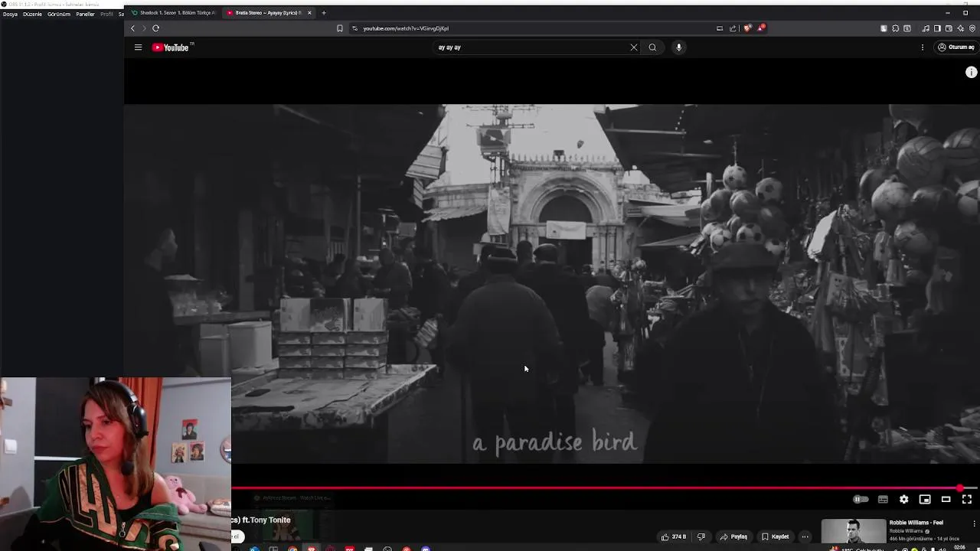Open OBS Görünüm menu
Screen dimensions: 980x551
[x=59, y=14]
